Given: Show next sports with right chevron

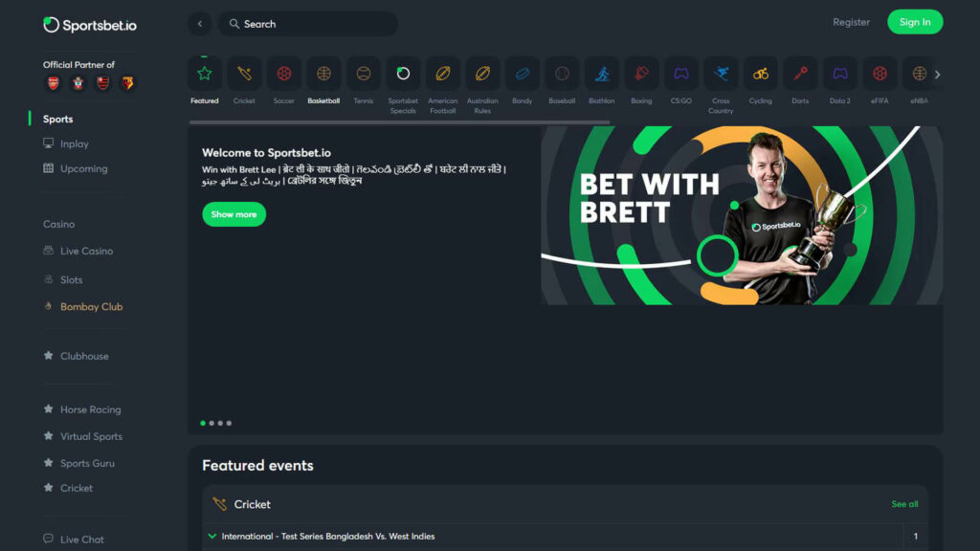Looking at the screenshot, I should point(937,75).
